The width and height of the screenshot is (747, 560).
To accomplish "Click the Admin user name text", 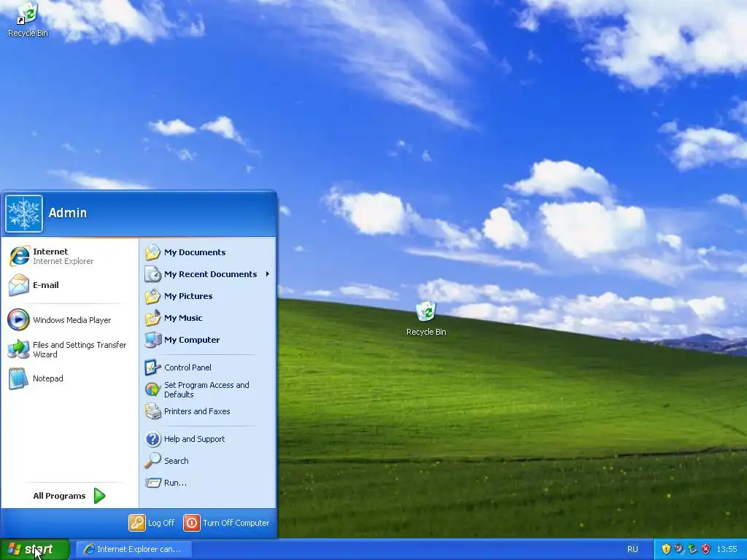I will pos(68,213).
